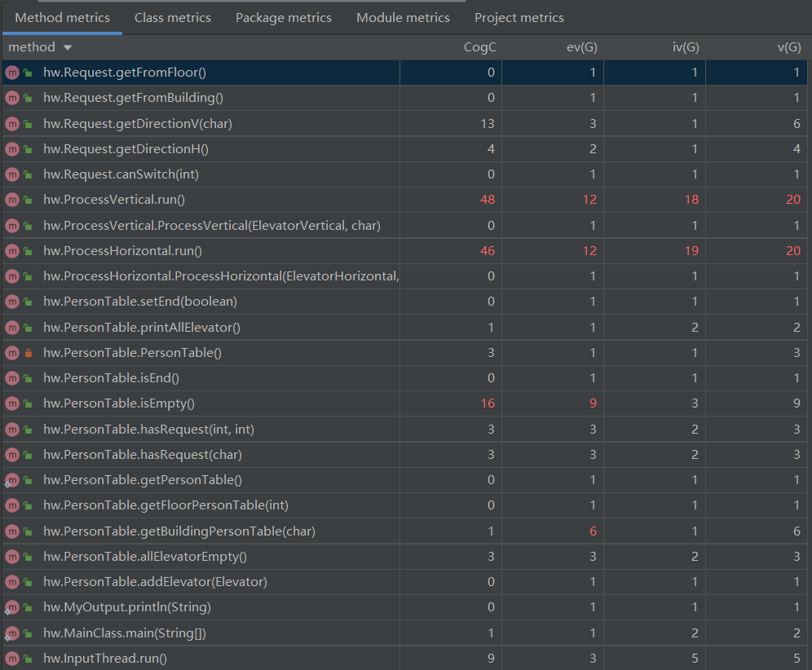812x670 pixels.
Task: Click green lock icon beside hw.PersonTable.isEmpty()
Action: coord(29,403)
